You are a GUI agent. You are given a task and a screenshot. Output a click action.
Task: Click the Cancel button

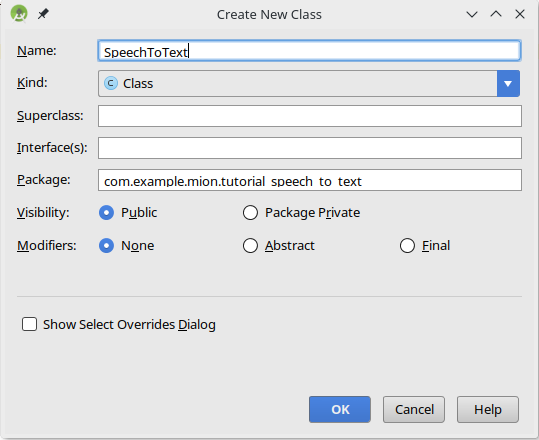coord(414,409)
